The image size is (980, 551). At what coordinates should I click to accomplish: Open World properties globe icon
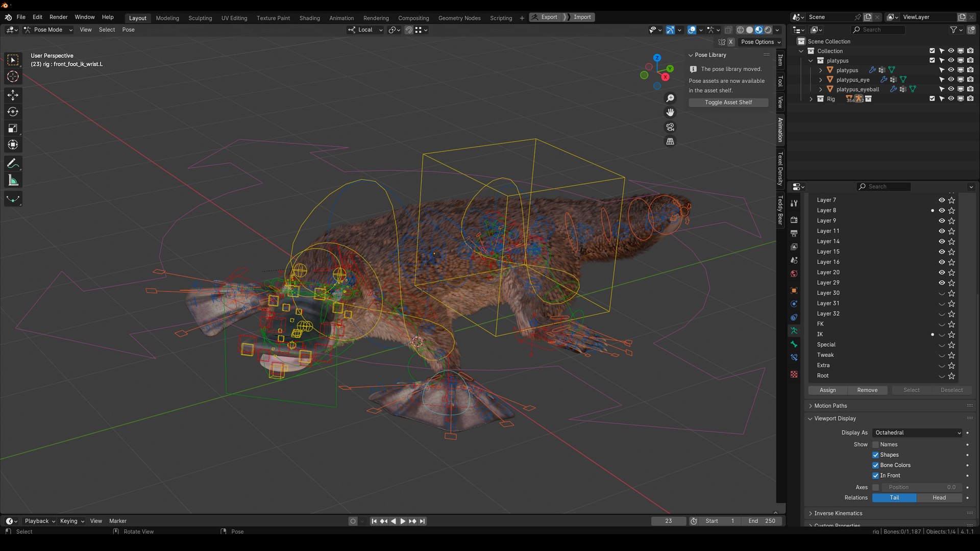tap(794, 273)
